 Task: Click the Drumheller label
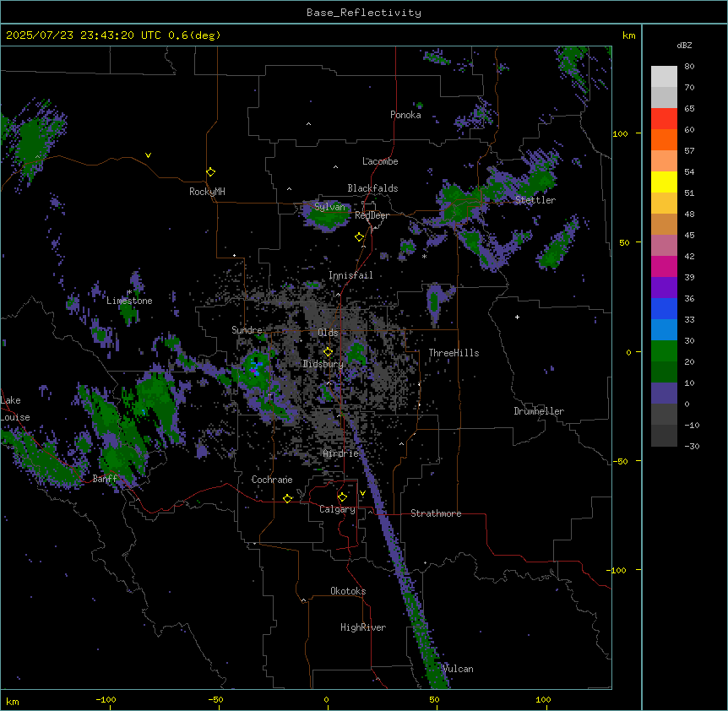(x=539, y=411)
